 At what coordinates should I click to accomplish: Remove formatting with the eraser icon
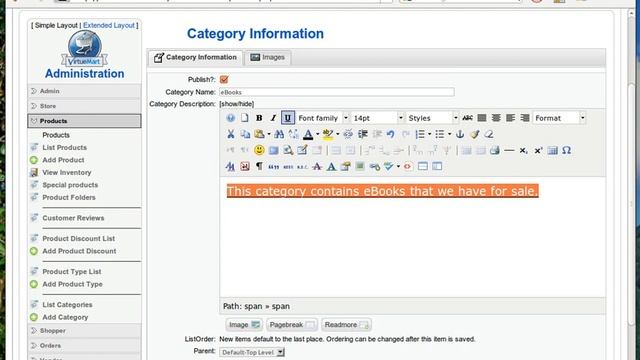point(489,134)
